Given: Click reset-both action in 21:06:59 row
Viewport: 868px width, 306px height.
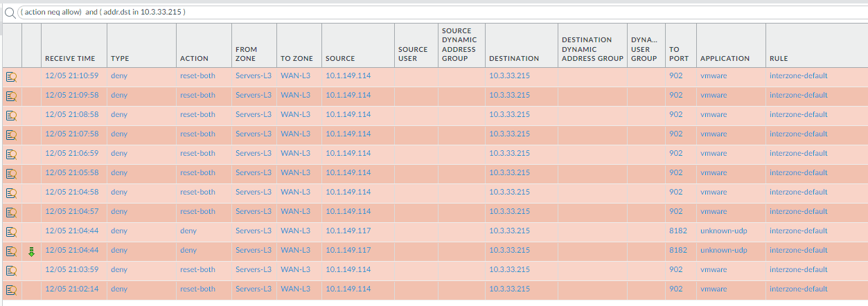Looking at the screenshot, I should [x=197, y=154].
